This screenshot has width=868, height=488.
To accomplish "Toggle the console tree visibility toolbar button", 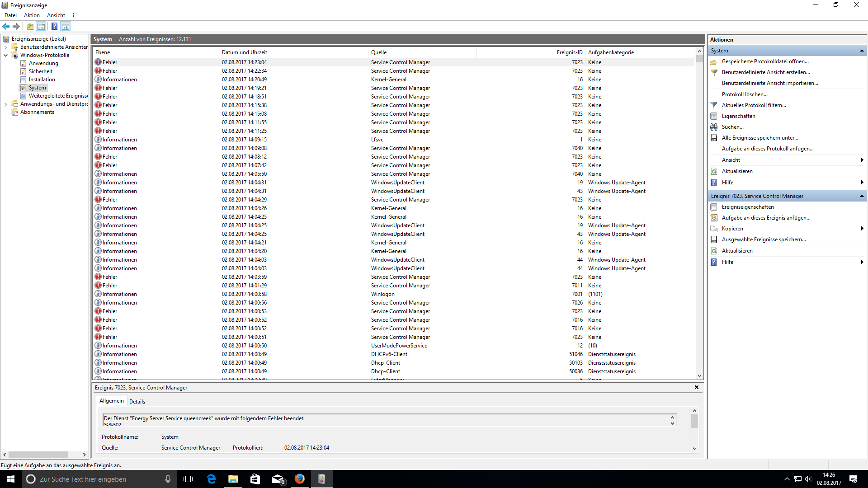I will click(x=41, y=26).
